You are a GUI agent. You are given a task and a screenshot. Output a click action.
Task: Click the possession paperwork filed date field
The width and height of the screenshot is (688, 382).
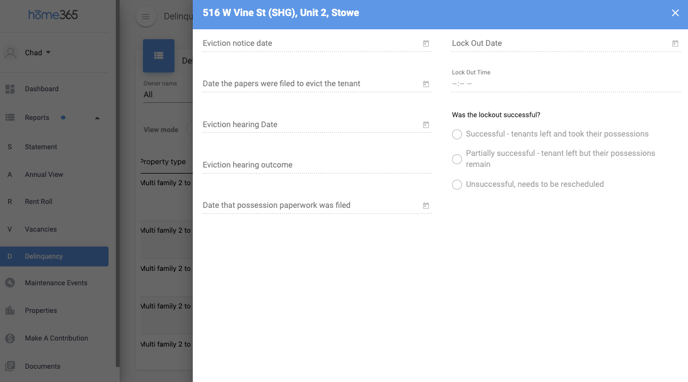point(317,205)
